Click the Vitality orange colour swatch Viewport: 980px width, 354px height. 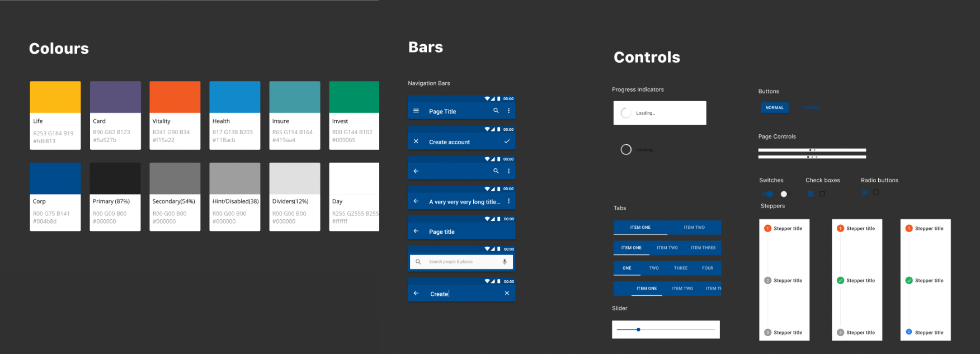click(175, 97)
